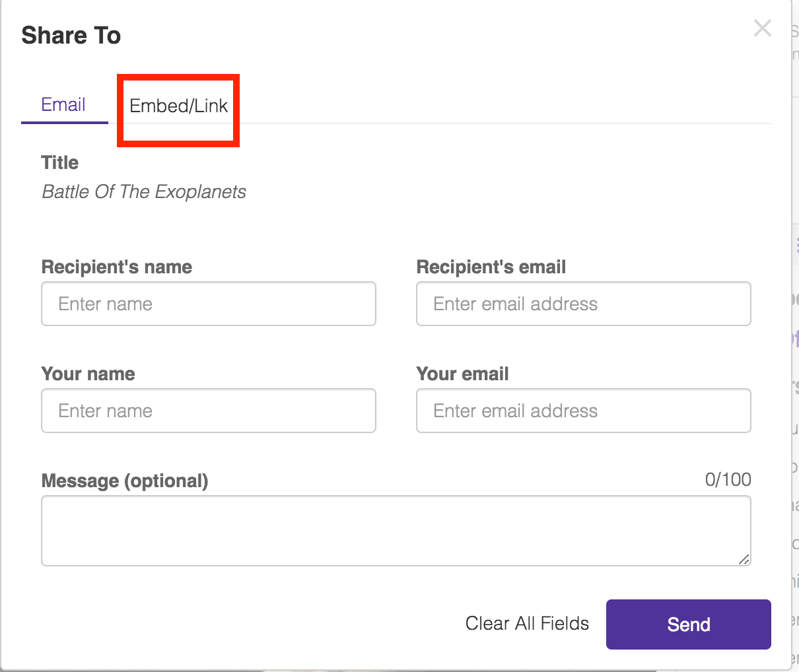Click the purple Send button

(x=688, y=624)
